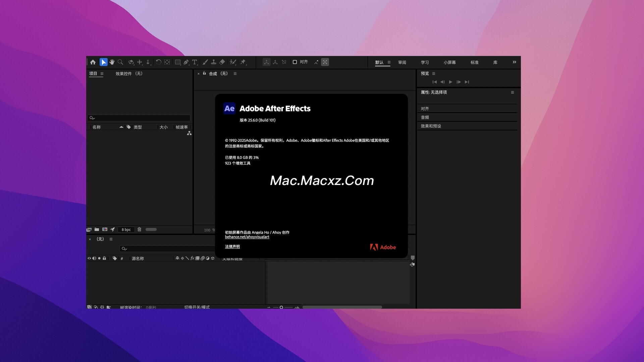
Task: Switch to the 审阅 workspace tab
Action: click(402, 63)
